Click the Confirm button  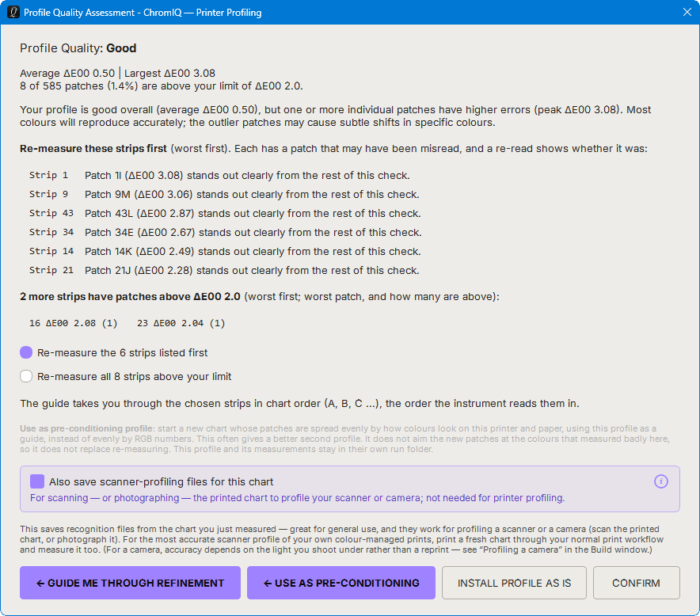tap(636, 583)
